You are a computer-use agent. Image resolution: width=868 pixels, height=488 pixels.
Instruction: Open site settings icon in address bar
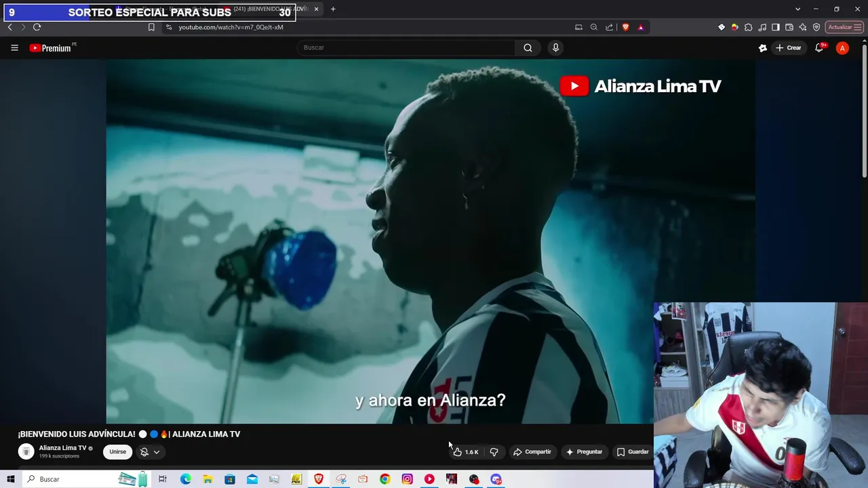[169, 27]
